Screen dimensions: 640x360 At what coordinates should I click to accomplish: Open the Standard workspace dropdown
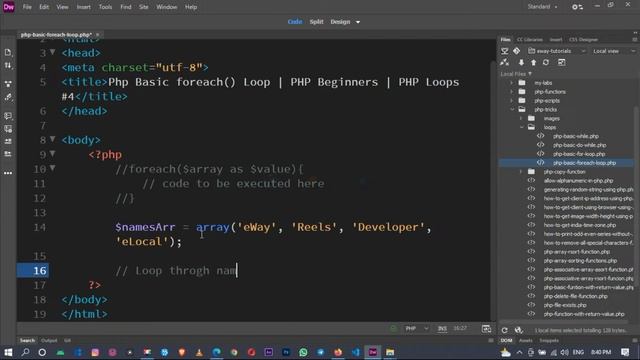542,7
